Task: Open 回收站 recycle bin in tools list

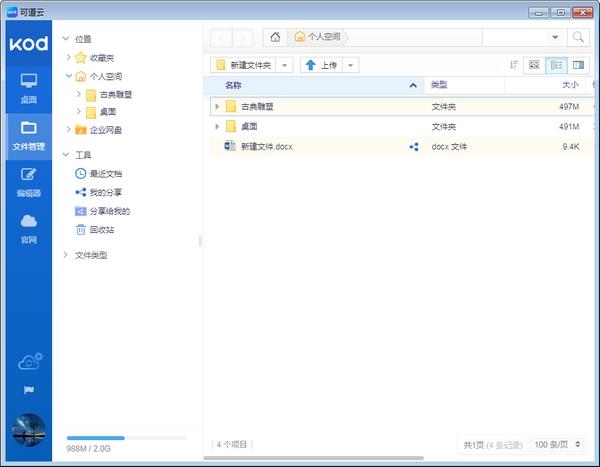Action: [x=101, y=229]
